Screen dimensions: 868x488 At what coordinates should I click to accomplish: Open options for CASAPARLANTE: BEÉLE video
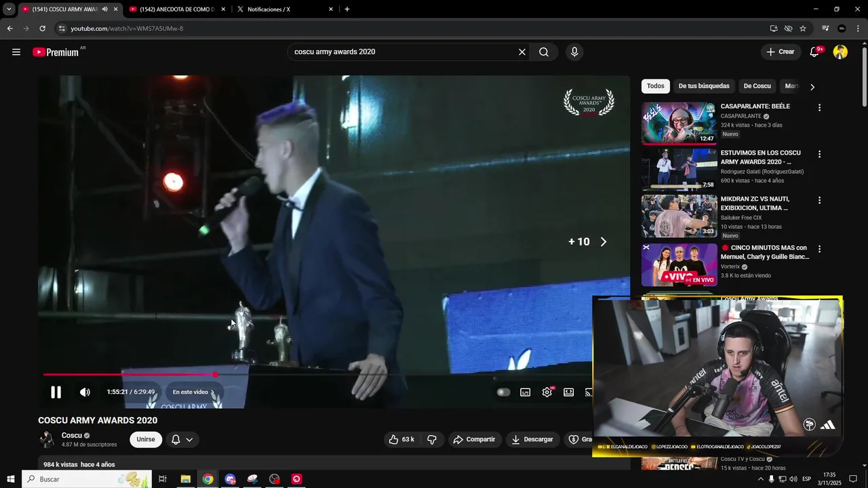pyautogui.click(x=819, y=108)
